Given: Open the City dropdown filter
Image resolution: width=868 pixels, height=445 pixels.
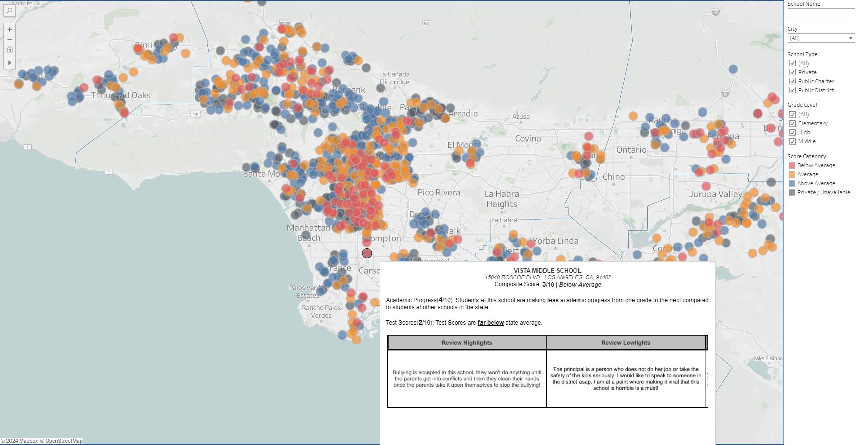Looking at the screenshot, I should (821, 38).
